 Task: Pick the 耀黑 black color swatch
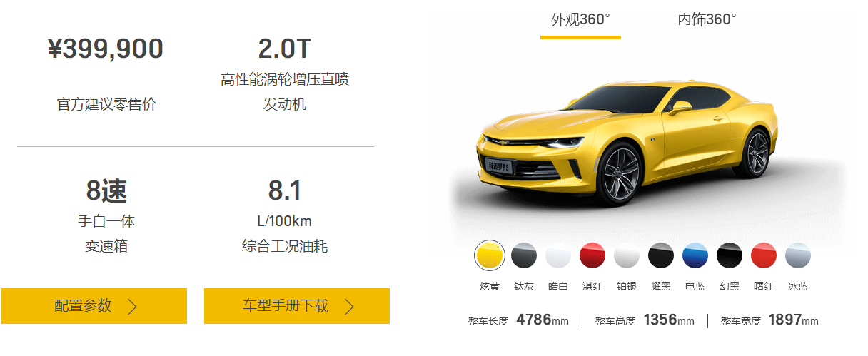tap(661, 255)
